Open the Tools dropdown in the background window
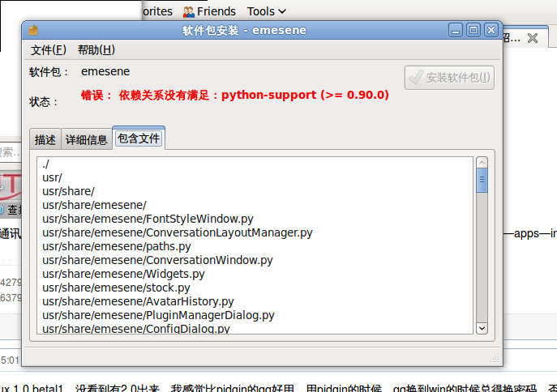The height and width of the screenshot is (392, 557). 267,11
